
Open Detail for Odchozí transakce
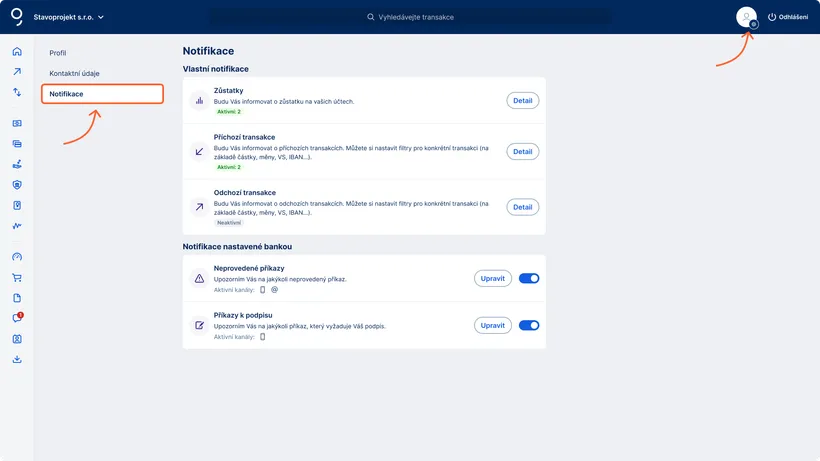pyautogui.click(x=522, y=207)
